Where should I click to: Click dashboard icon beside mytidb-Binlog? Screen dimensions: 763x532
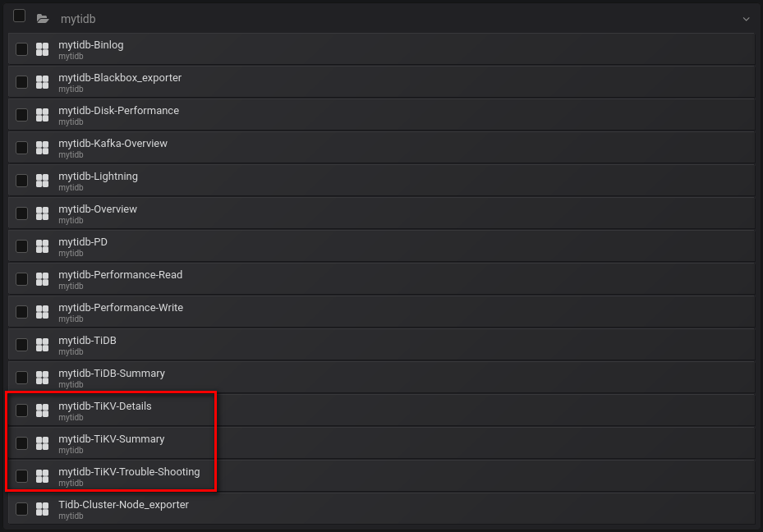[x=43, y=49]
